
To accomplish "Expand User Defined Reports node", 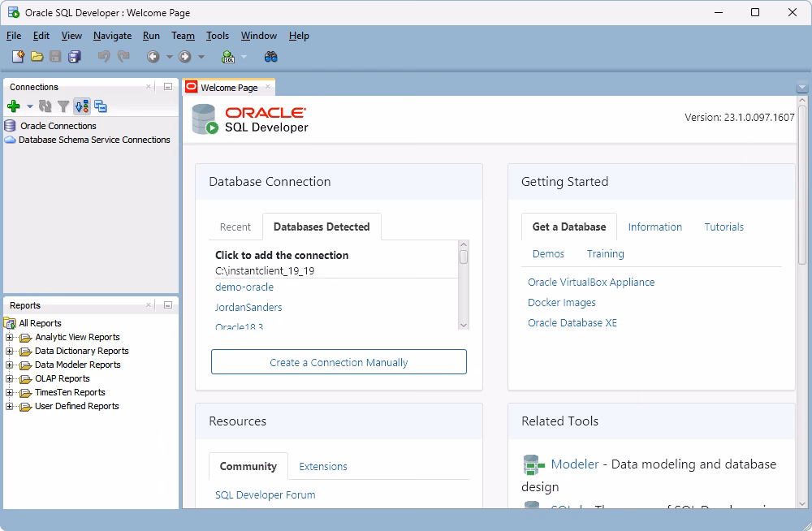I will pos(9,406).
